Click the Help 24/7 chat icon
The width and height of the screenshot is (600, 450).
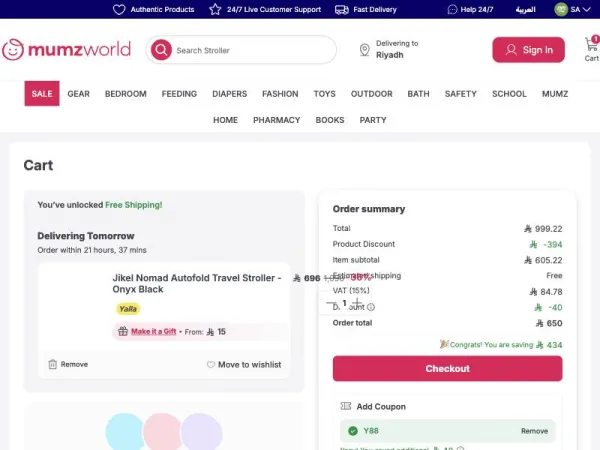tap(452, 10)
